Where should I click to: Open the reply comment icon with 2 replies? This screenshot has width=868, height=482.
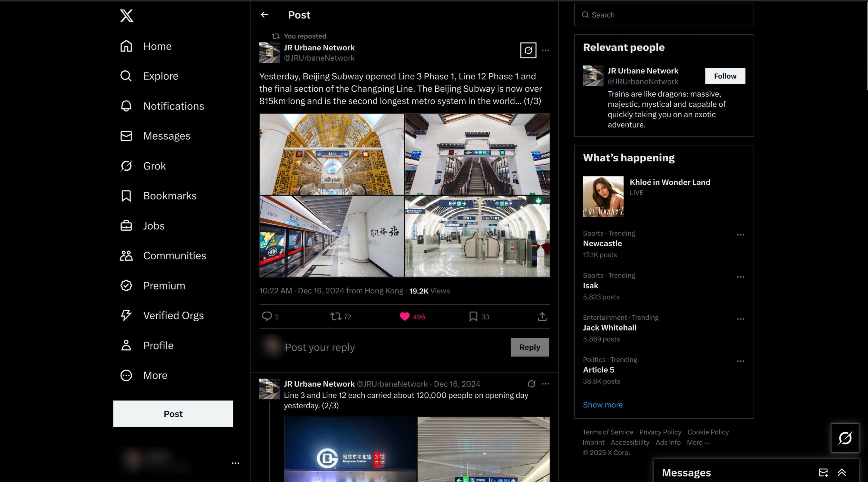click(x=267, y=316)
